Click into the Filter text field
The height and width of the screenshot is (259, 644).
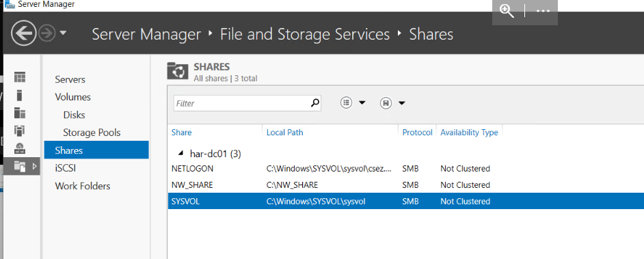click(241, 103)
